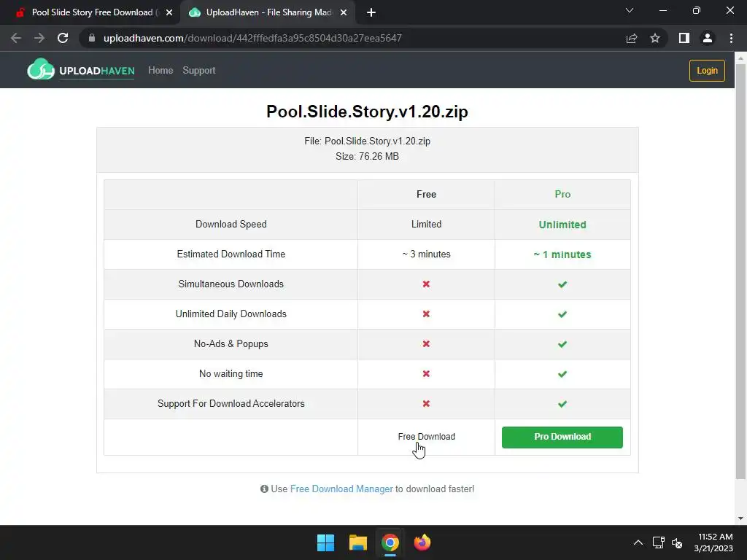Click the 'Size: 76.26 MB' text
Screen dimensions: 747x560
tap(368, 157)
